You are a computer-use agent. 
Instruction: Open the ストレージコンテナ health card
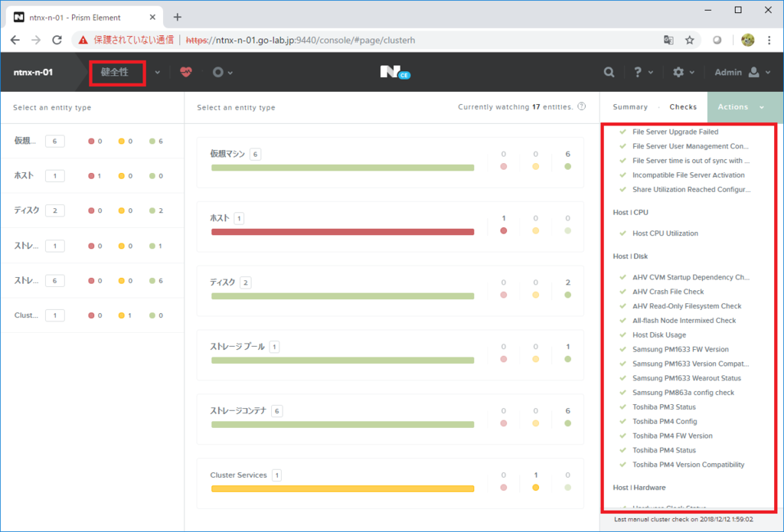click(x=390, y=419)
